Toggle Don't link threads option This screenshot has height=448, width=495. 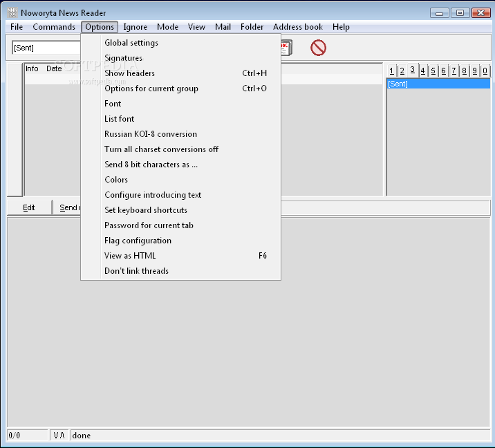[x=181, y=270]
